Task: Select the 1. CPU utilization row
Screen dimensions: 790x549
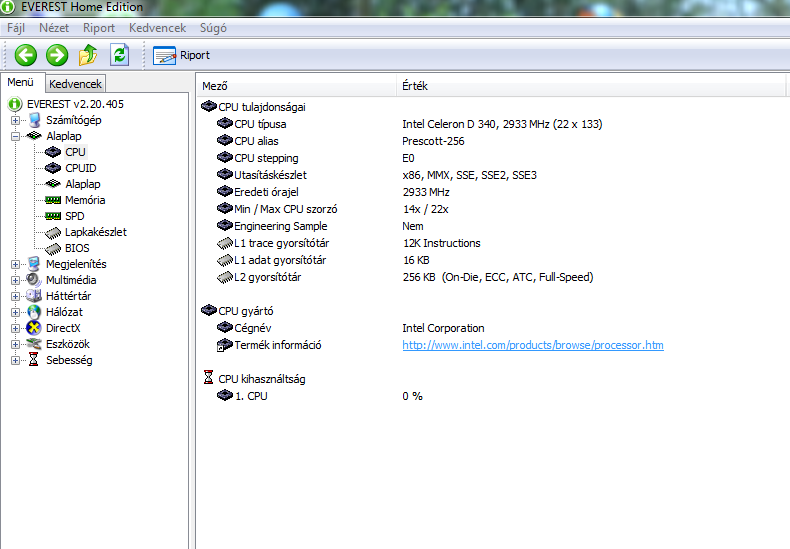Action: point(492,396)
